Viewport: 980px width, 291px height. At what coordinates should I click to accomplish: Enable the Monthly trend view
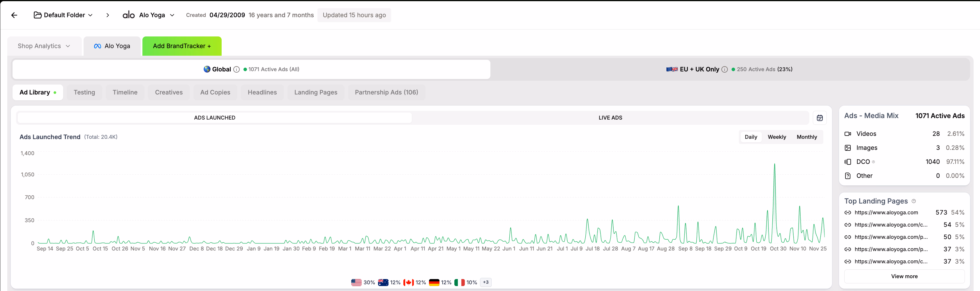[x=806, y=137]
